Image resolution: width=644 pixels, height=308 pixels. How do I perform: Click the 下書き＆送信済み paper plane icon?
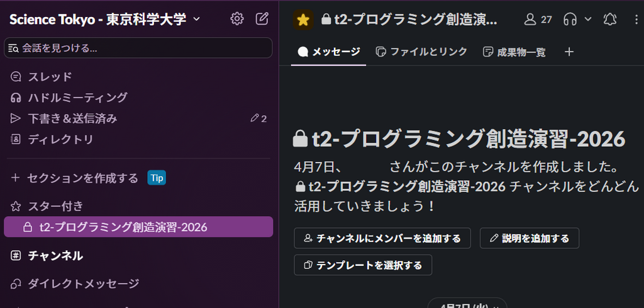[16, 119]
